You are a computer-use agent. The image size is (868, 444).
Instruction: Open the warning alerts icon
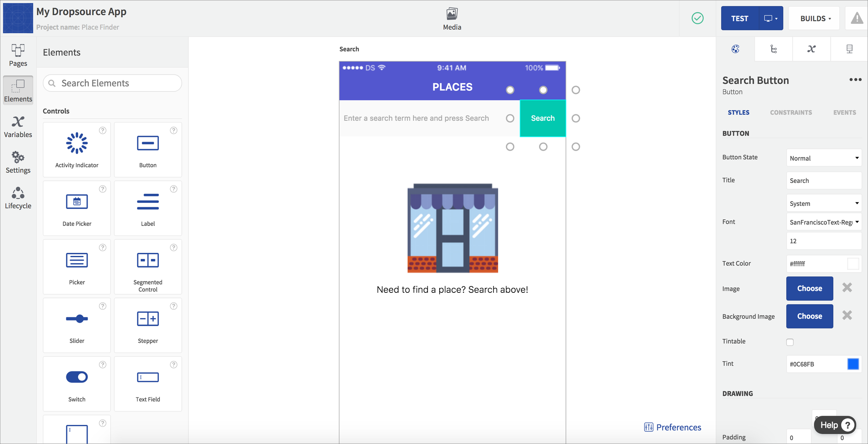857,18
